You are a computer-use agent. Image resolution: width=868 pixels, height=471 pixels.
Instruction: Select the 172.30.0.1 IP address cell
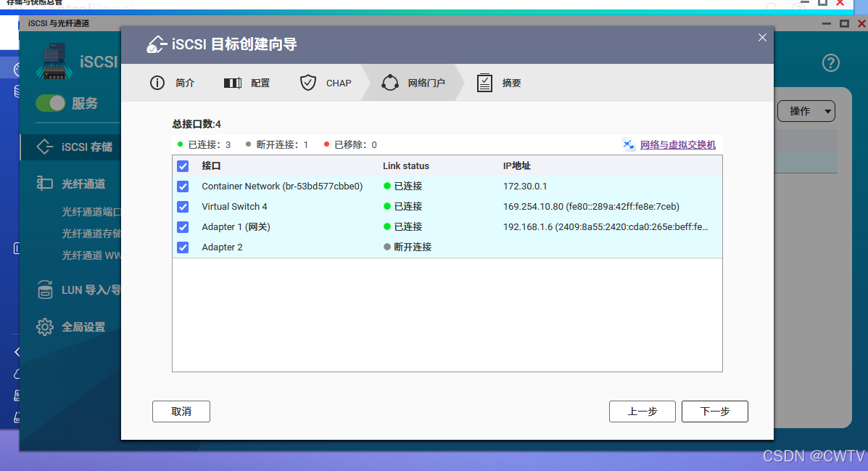(525, 187)
